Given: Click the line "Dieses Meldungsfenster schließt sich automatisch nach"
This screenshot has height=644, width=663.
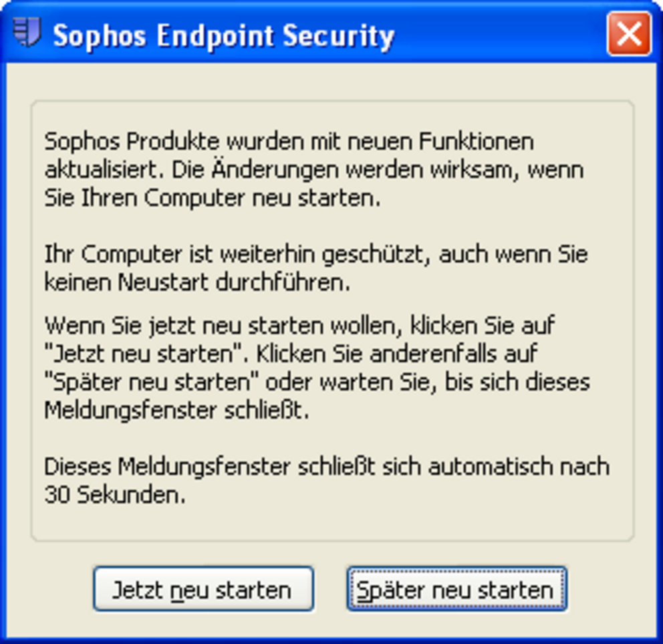Looking at the screenshot, I should [x=327, y=467].
